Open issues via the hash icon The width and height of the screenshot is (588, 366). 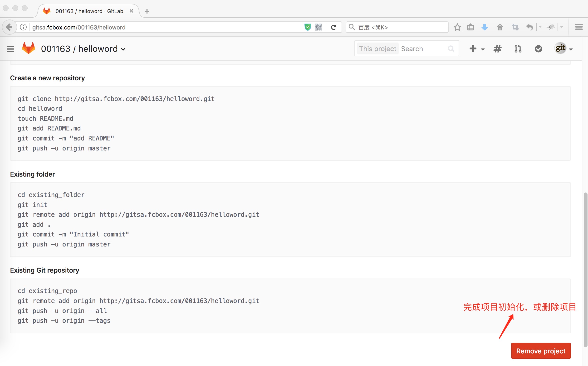[497, 49]
